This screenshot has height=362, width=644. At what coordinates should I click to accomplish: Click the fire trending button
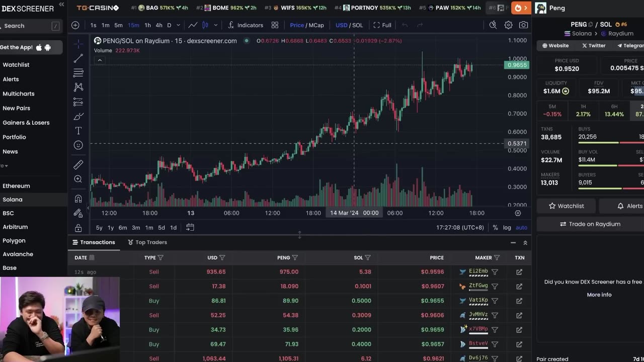[x=521, y=8]
